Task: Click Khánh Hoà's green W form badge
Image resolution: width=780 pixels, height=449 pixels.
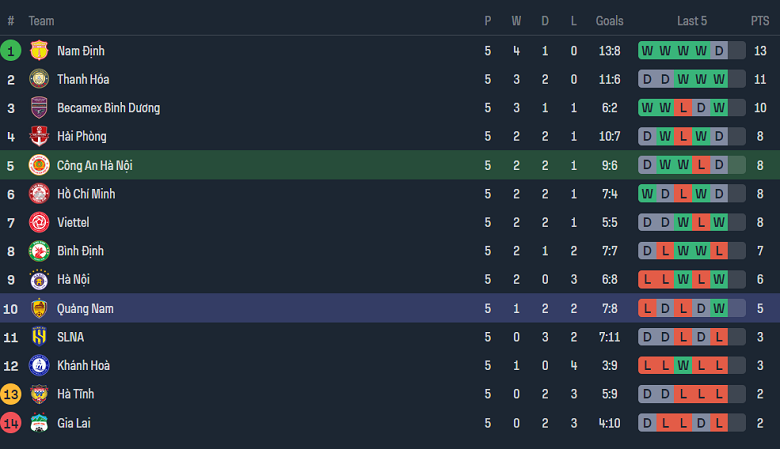Action: pos(683,366)
